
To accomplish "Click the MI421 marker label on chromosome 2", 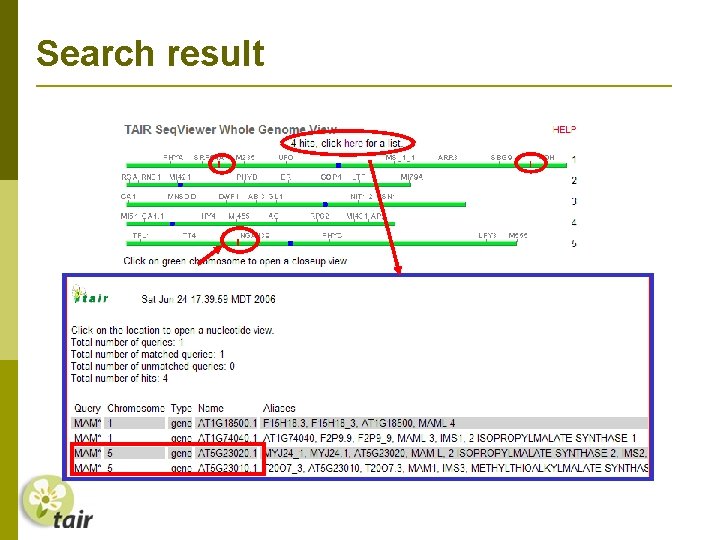I will [180, 177].
